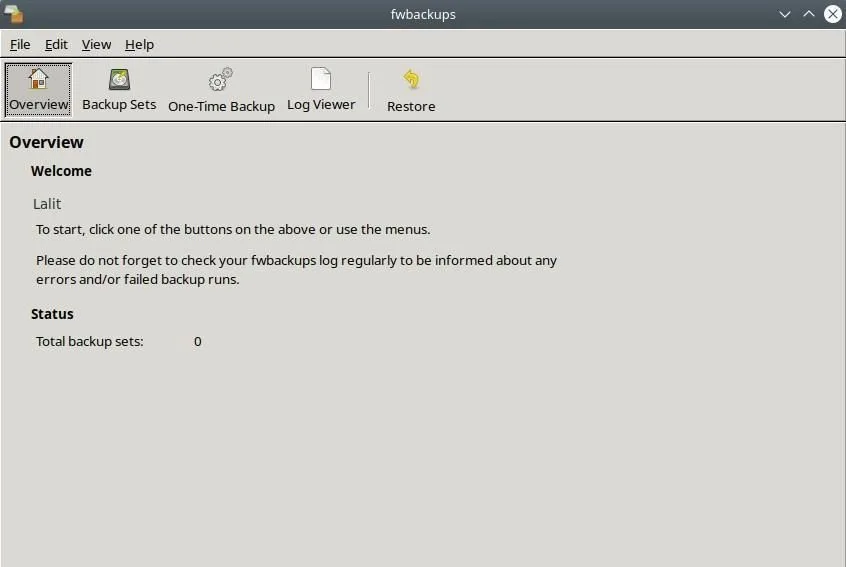Viewport: 846px width, 567px height.
Task: Click the backup sets count value 0
Action: pos(198,341)
